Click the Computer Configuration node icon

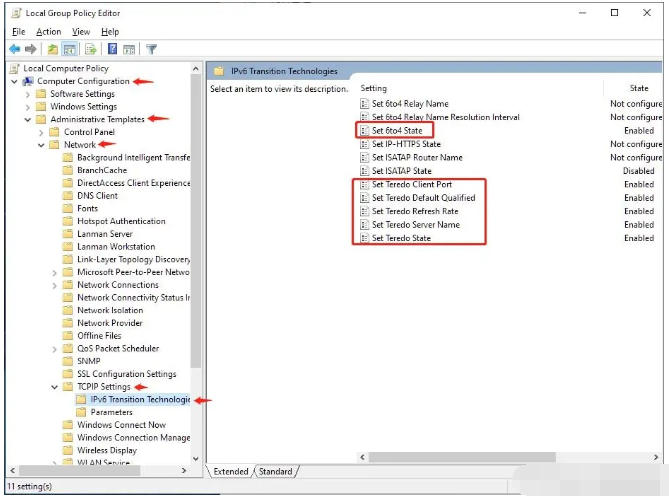pos(28,81)
